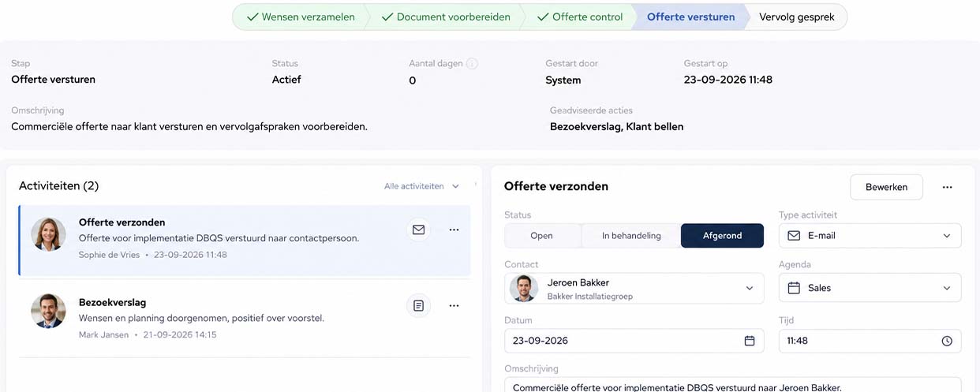Screen dimensions: 980x392
Task: Click the email icon on Offerte verzonden activity
Action: coord(418,230)
